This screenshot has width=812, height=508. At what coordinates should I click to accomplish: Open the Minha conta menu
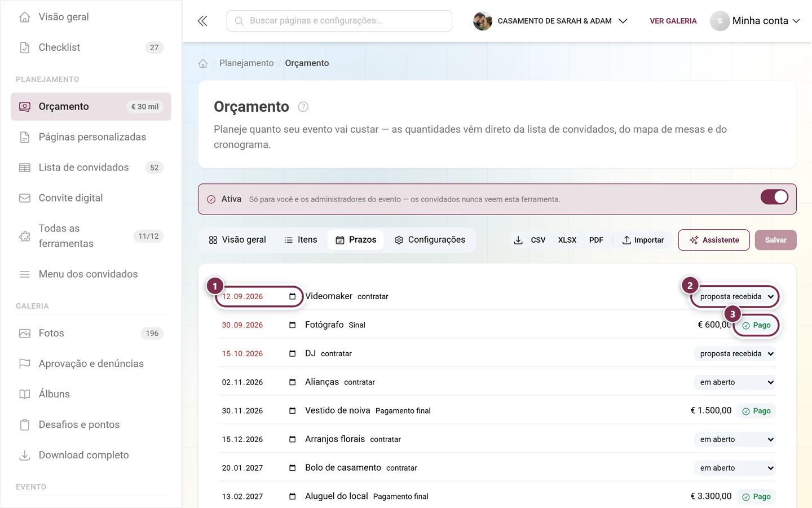(x=755, y=21)
